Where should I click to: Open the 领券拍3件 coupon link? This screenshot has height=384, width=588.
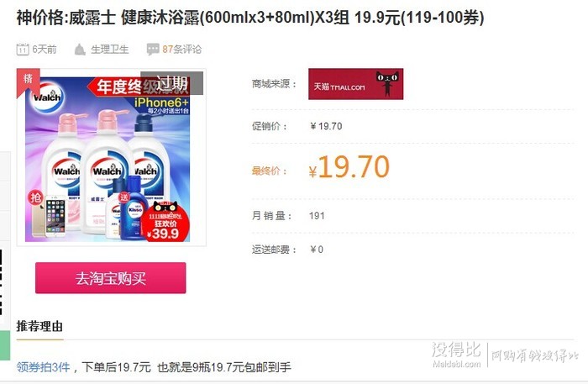43,366
